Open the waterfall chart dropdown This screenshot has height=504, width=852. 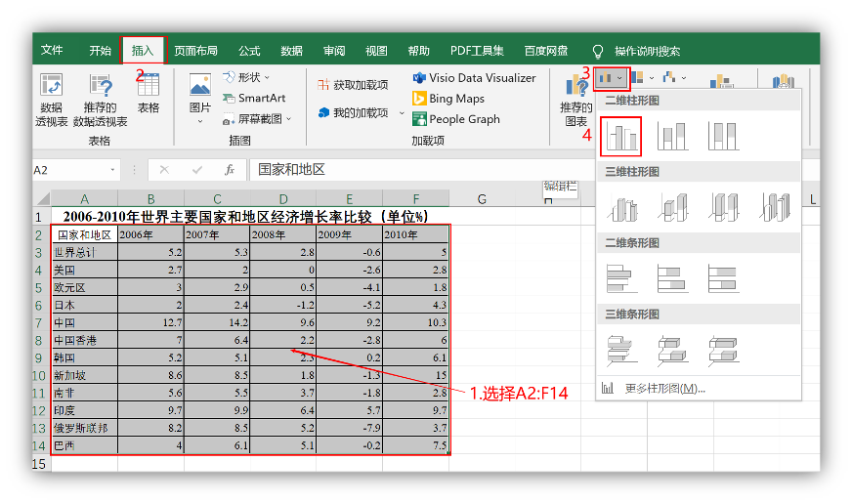pyautogui.click(x=674, y=78)
